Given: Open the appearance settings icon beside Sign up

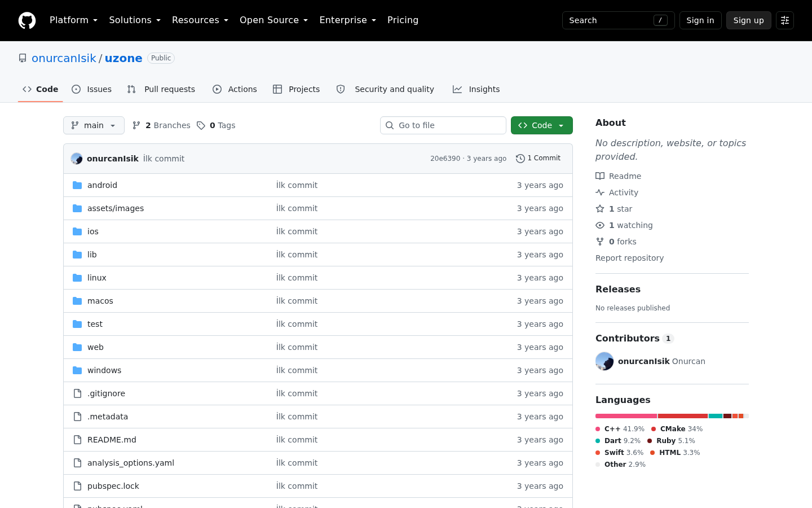Looking at the screenshot, I should [x=785, y=20].
